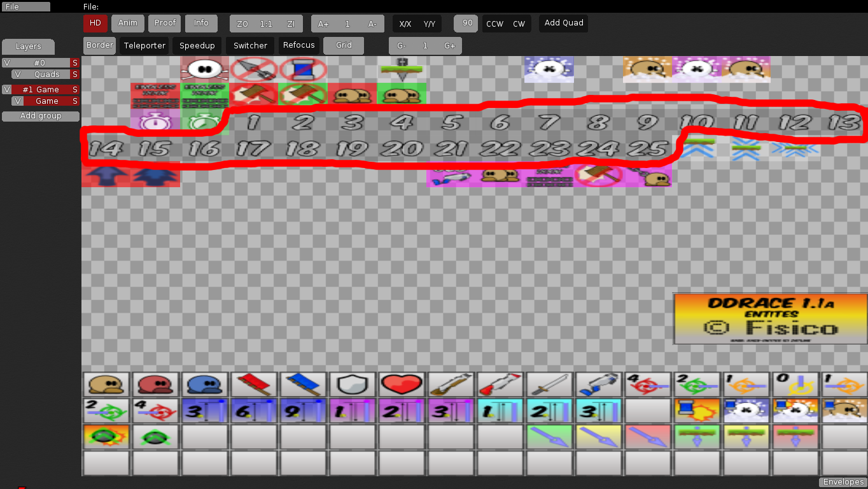Click the Add Quad button
Image resolution: width=868 pixels, height=489 pixels.
click(564, 24)
